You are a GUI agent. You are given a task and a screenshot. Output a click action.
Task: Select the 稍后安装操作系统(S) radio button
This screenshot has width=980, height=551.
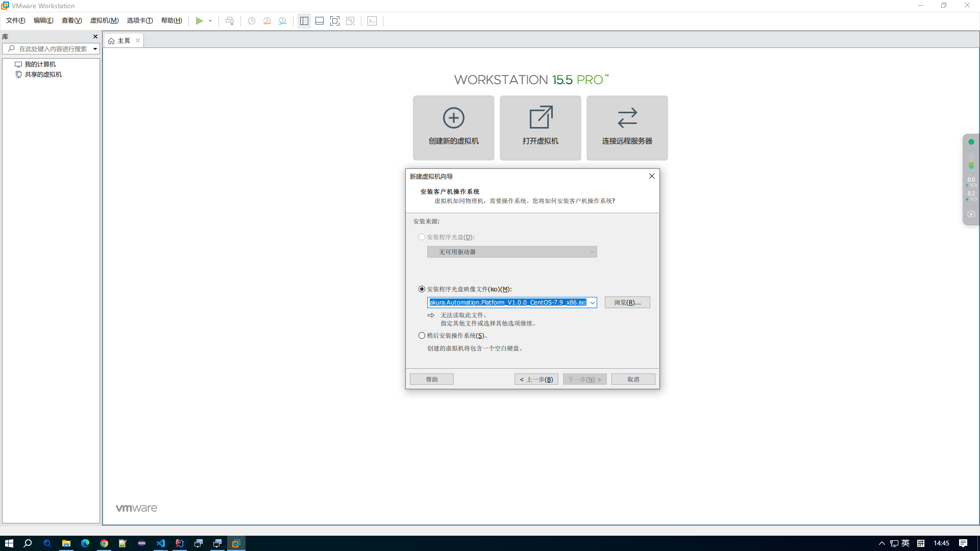[x=422, y=336]
